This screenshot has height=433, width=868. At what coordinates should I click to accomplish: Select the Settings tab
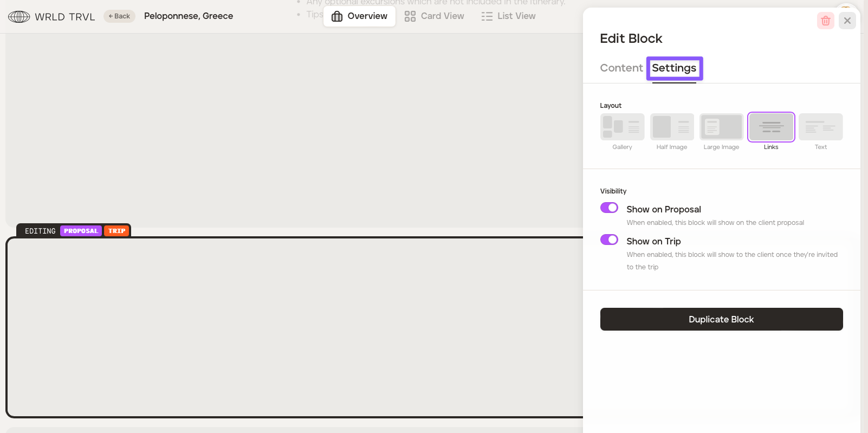coord(674,68)
